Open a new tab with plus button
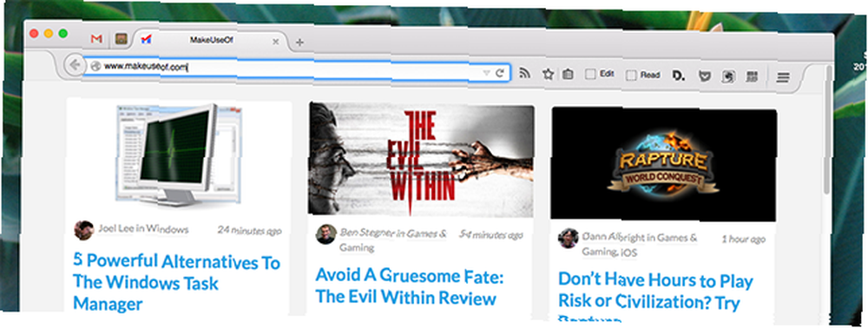 299,42
